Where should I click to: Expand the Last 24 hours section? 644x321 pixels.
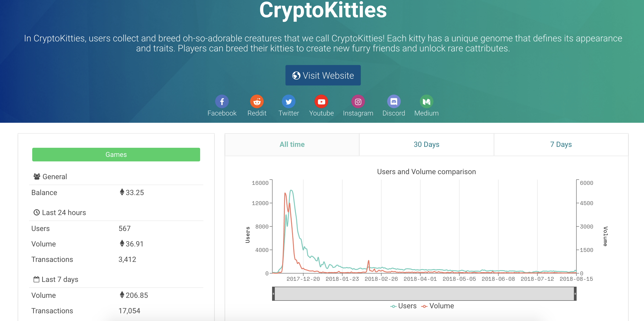click(x=64, y=212)
